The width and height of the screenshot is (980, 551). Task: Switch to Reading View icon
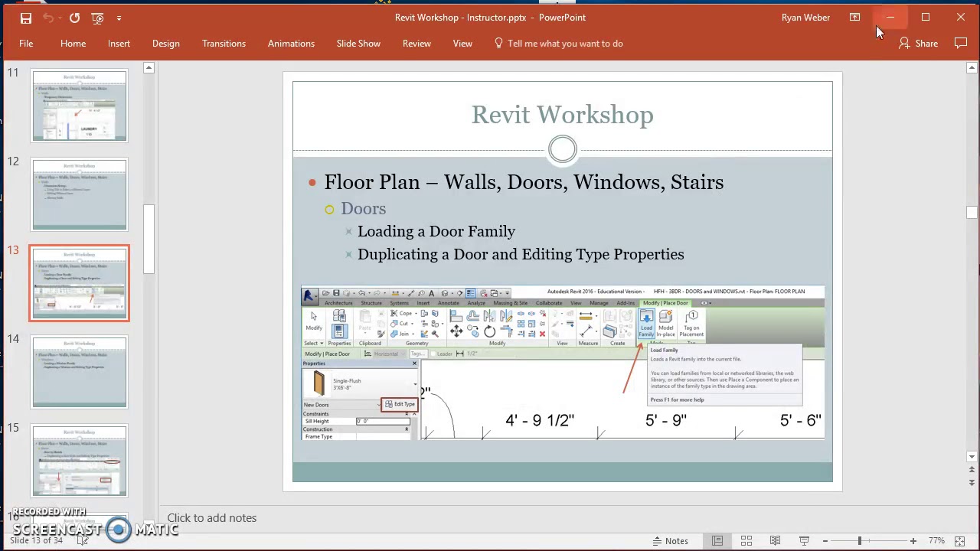[775, 541]
